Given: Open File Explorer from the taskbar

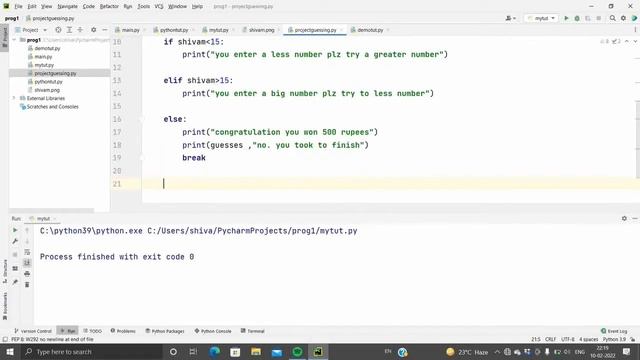Looking at the screenshot, I should tap(256, 352).
